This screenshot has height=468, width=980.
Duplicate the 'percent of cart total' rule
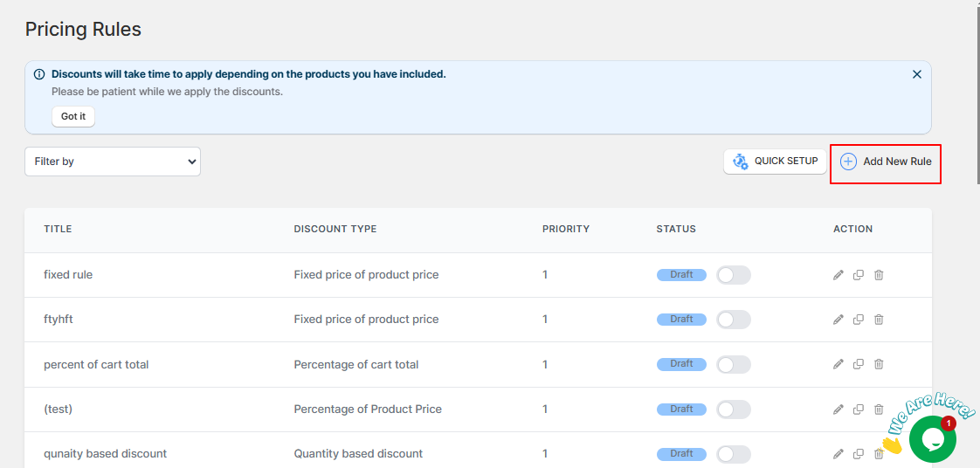(858, 363)
